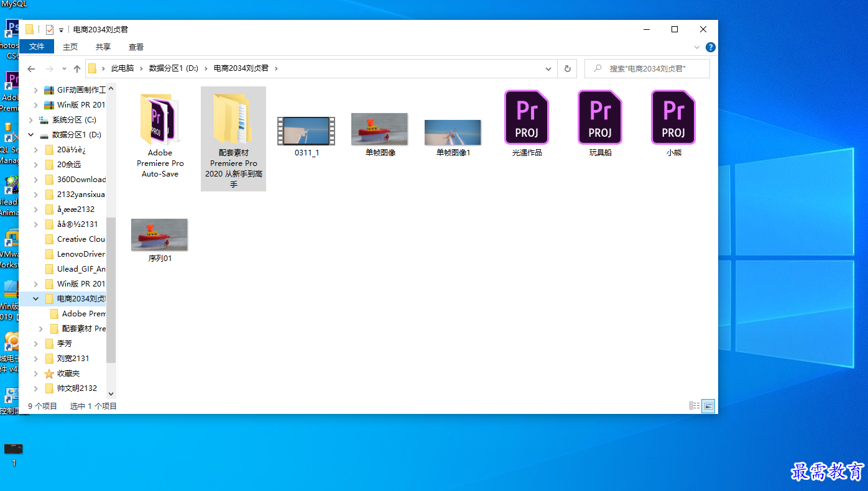
Task: Refresh the current folder view
Action: coord(567,68)
